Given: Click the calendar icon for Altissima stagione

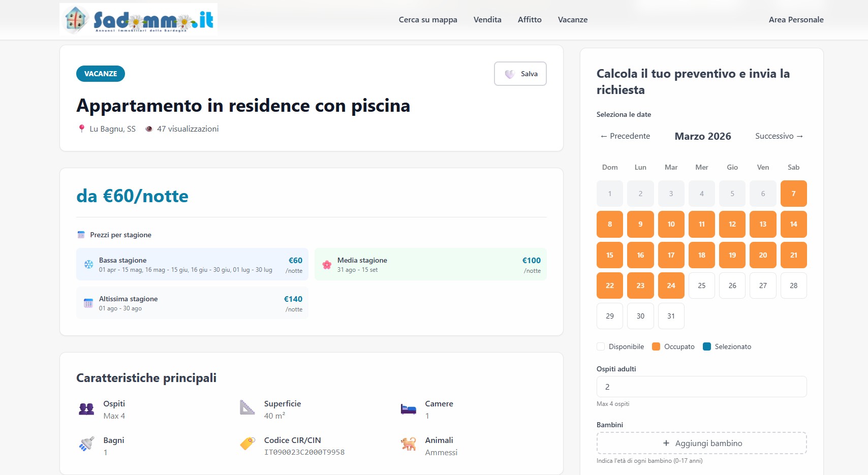Looking at the screenshot, I should (x=88, y=303).
